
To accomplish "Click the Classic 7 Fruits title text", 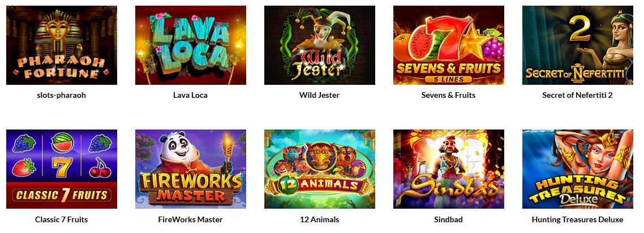I will [62, 219].
